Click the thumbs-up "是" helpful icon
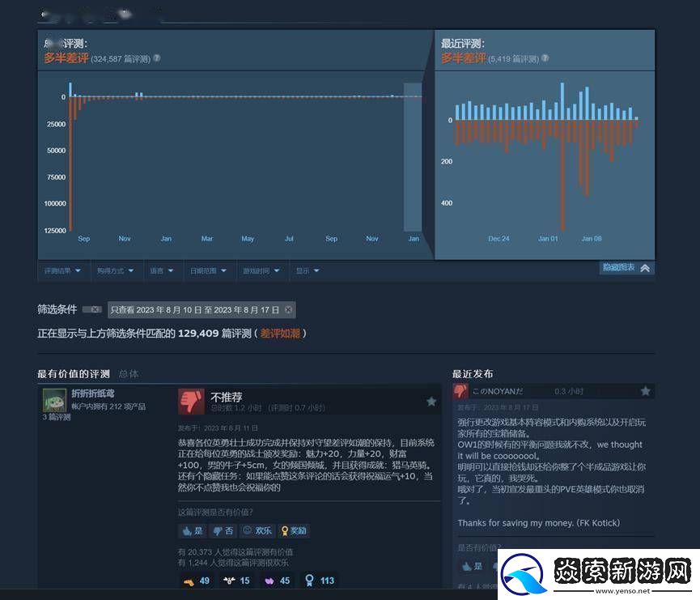Image resolution: width=700 pixels, height=600 pixels. point(189,530)
